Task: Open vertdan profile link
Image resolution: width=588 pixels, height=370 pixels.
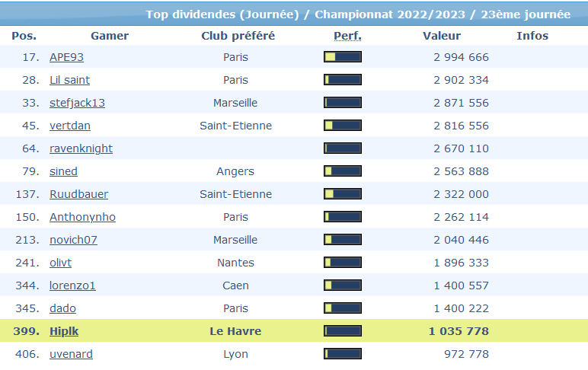Action: (x=70, y=126)
